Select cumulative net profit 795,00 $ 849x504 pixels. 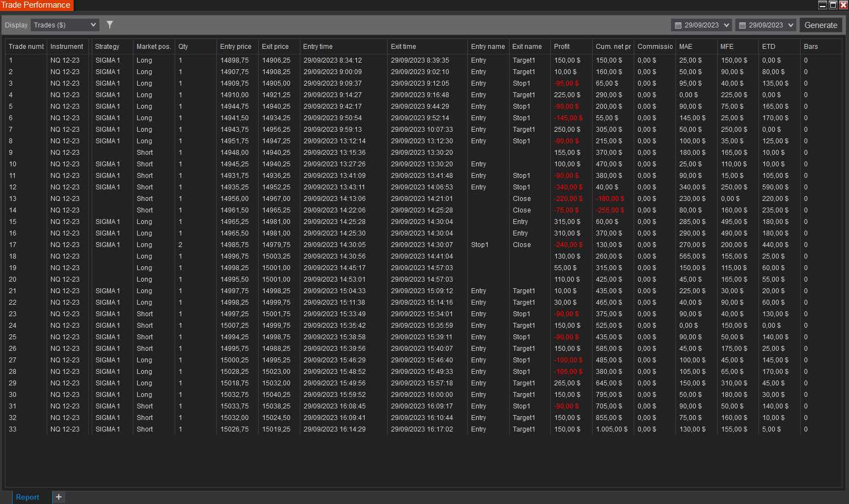point(609,395)
